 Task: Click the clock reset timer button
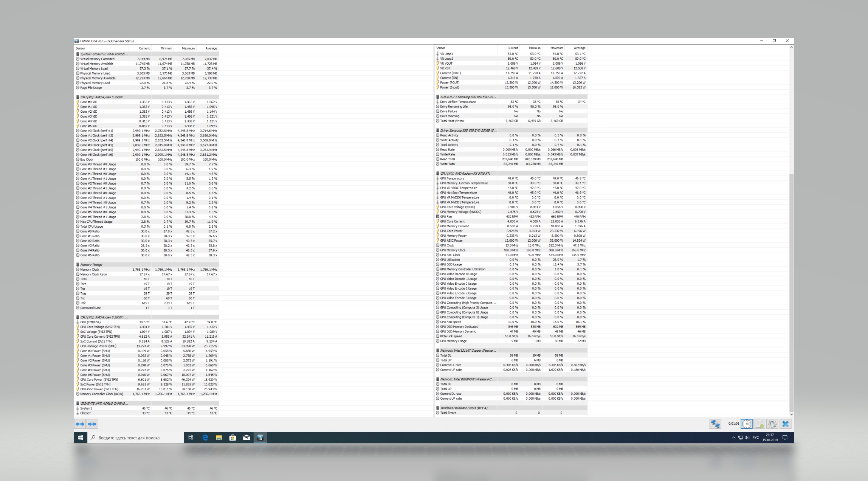(746, 424)
